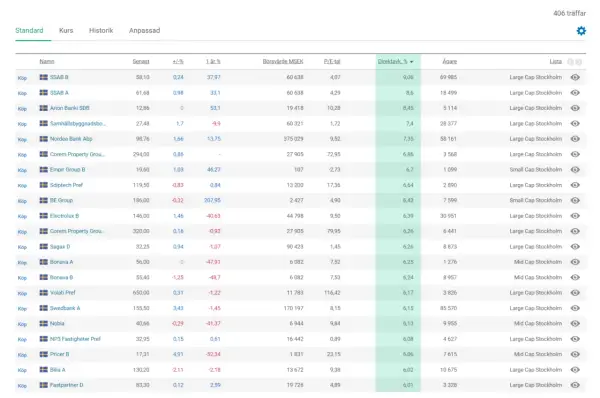Click Swedish flag icon beside Nordea Bank Abp
Viewport: 600px width, 398px height.
[x=44, y=139]
